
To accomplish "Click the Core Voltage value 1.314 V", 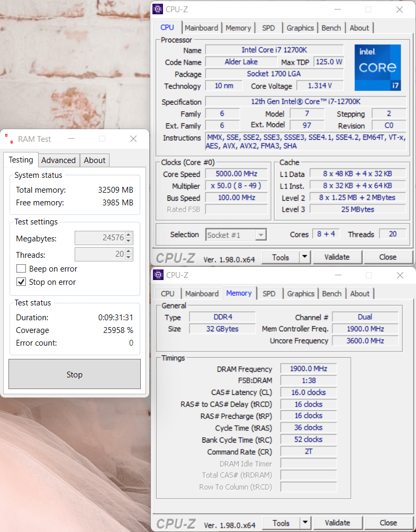I will click(x=320, y=86).
